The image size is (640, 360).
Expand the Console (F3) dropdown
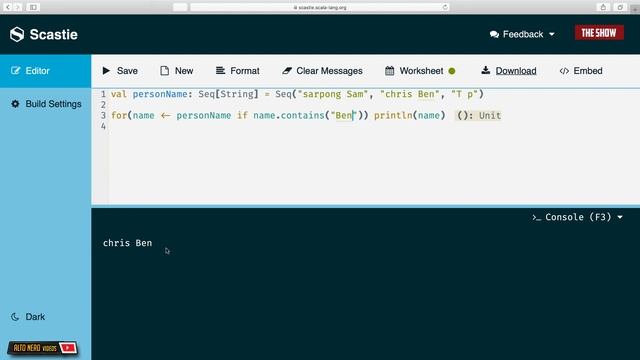point(578,217)
